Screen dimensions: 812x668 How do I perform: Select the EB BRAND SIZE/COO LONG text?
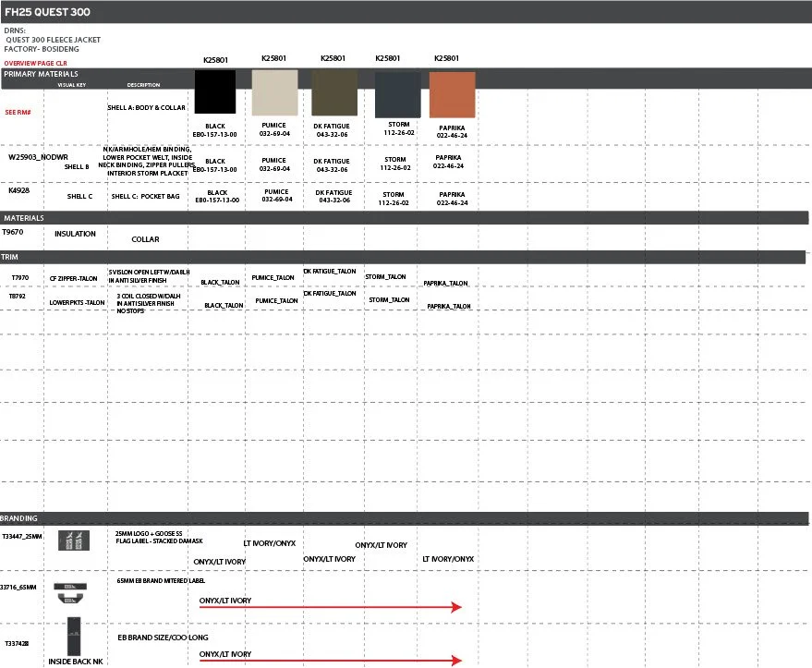(x=164, y=638)
